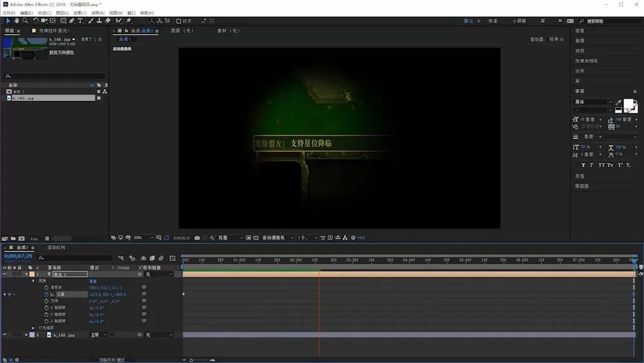Click the Reset link in Transform group

(93, 281)
